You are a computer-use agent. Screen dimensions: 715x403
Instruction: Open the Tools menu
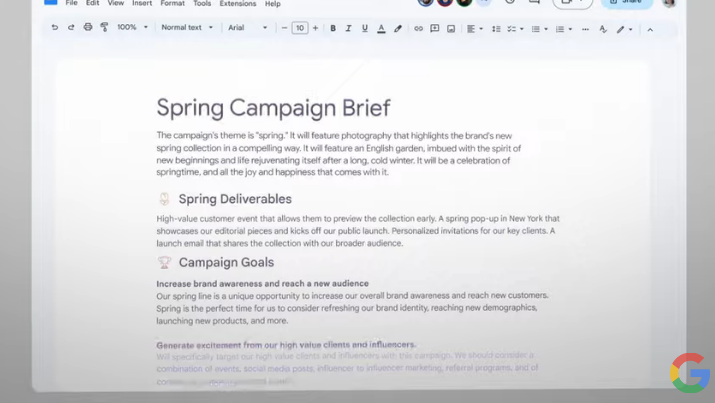202,3
